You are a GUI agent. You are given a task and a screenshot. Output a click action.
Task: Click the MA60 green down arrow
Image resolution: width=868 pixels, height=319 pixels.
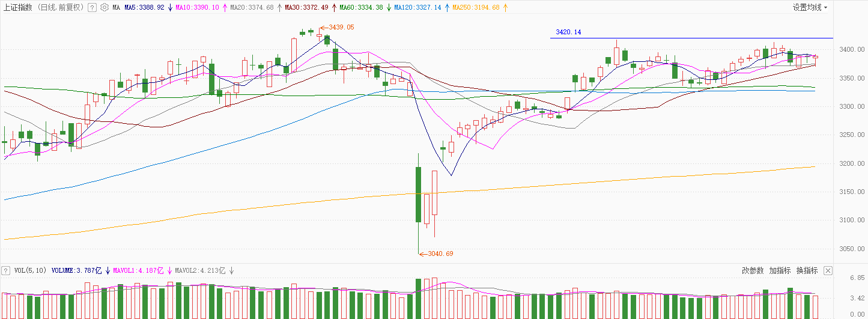point(388,8)
